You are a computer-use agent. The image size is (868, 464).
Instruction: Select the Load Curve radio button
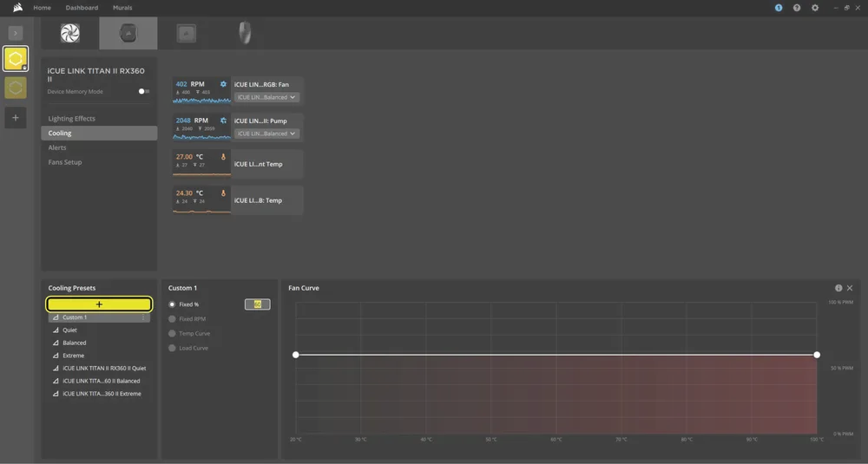click(172, 348)
